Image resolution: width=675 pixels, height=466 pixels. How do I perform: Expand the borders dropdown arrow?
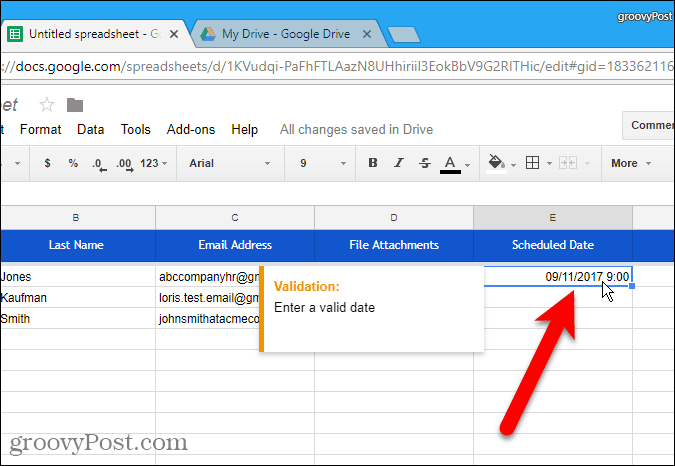[x=549, y=164]
